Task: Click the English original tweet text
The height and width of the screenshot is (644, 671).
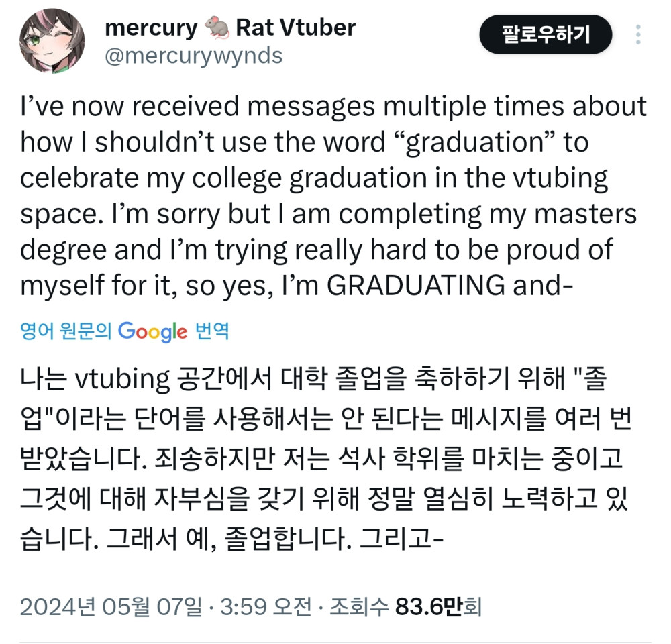Action: point(334,196)
